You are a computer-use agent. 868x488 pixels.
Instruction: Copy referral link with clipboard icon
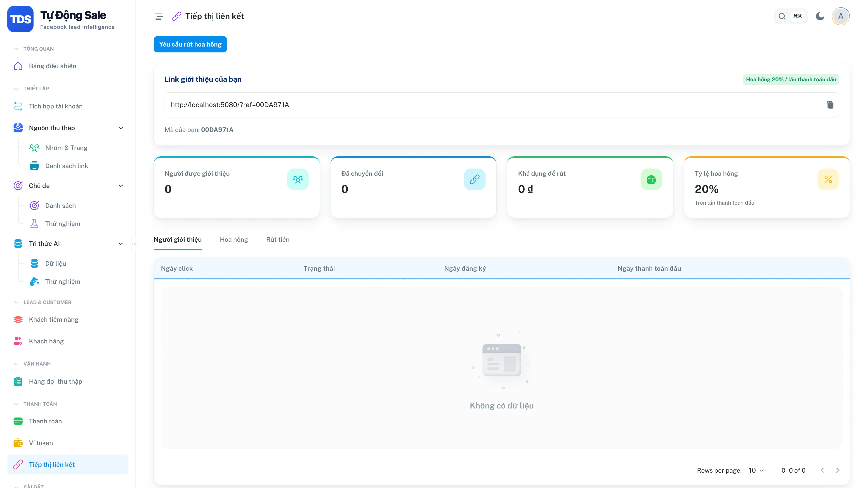pos(830,105)
